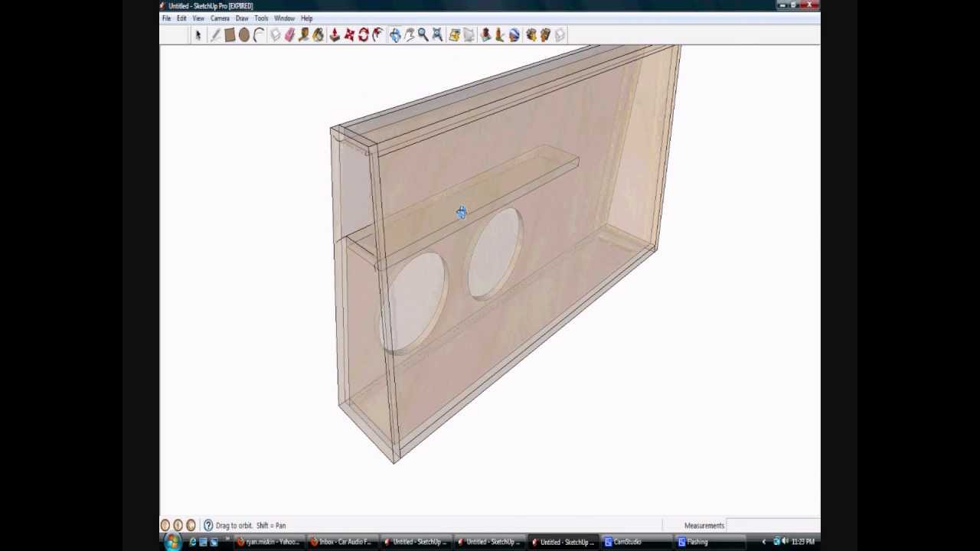Choose the Offset tool

(x=378, y=35)
